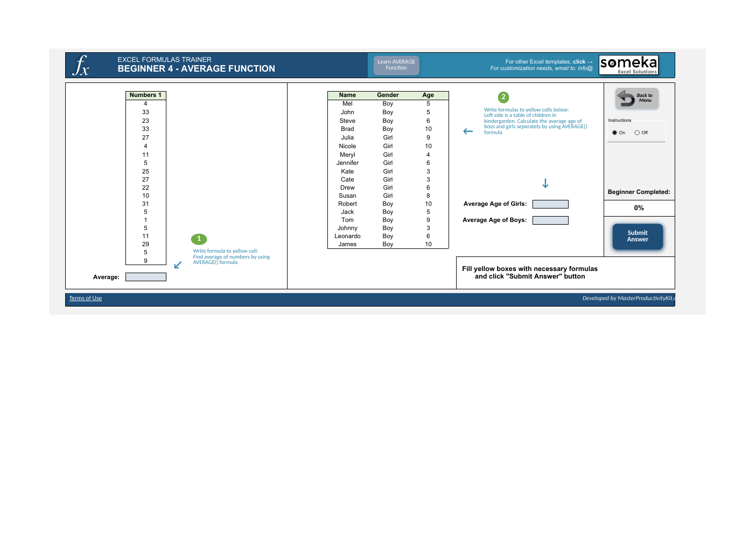Click the value 22 in Numbers 1

145,188
